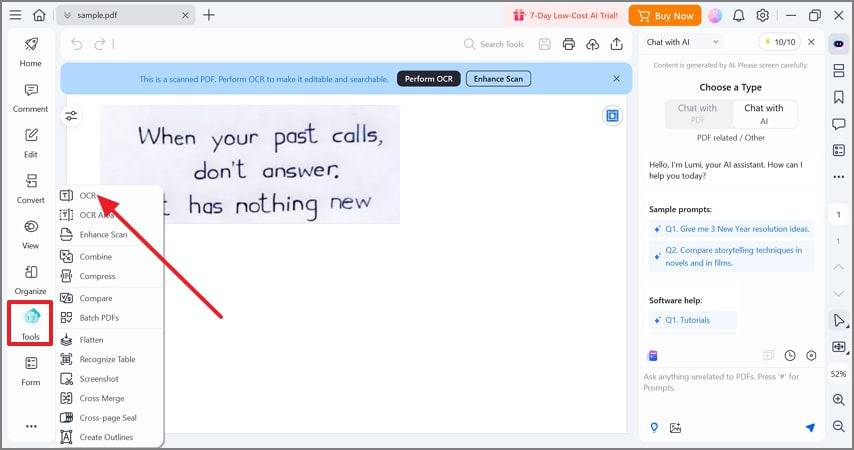Open the Form tool in sidebar
The height and width of the screenshot is (450, 854).
[x=31, y=371]
